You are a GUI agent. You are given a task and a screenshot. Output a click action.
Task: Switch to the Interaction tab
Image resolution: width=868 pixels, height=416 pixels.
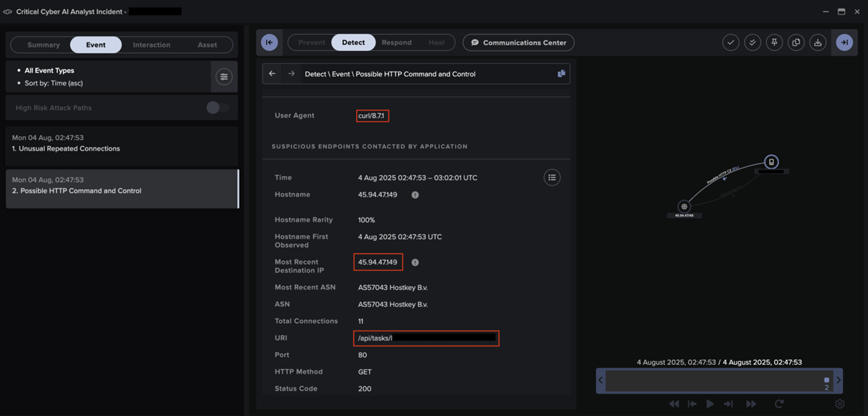(x=151, y=44)
